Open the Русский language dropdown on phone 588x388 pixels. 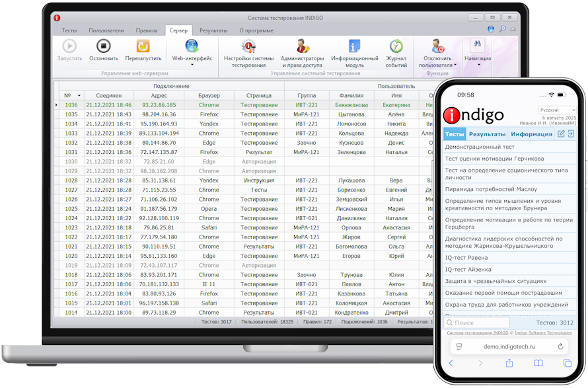[558, 110]
